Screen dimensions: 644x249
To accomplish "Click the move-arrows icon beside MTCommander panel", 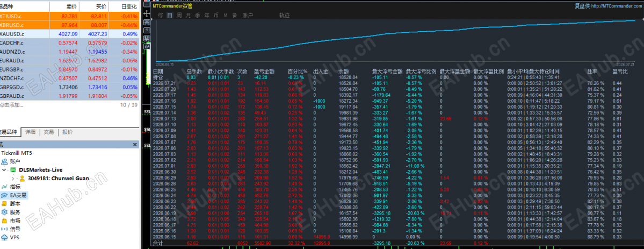I will (147, 13).
